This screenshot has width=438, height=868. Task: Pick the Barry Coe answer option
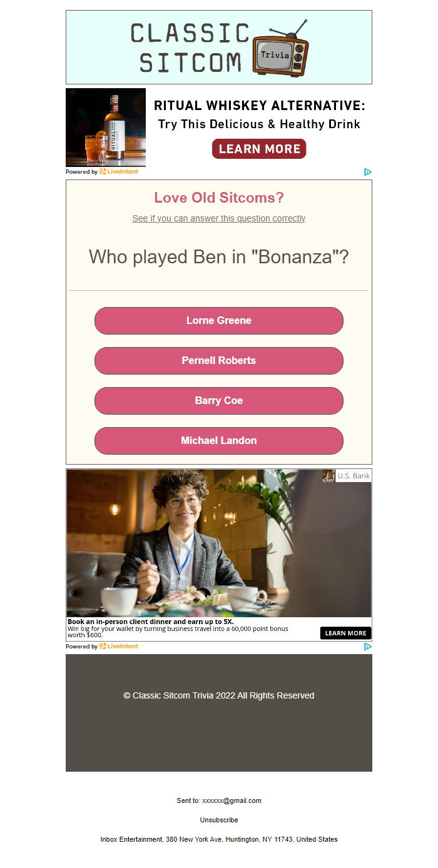click(x=219, y=401)
